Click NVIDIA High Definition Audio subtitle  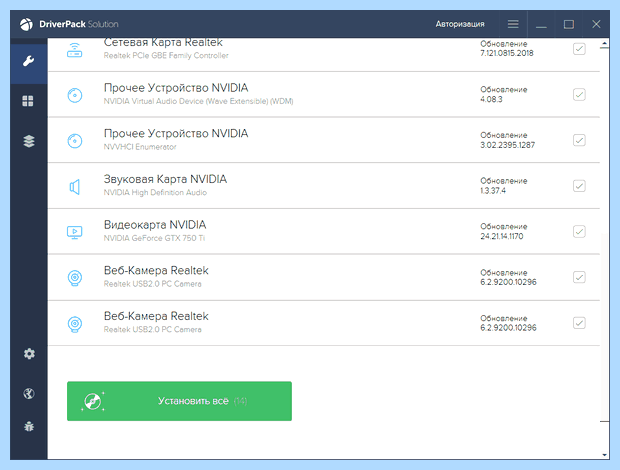pyautogui.click(x=155, y=193)
